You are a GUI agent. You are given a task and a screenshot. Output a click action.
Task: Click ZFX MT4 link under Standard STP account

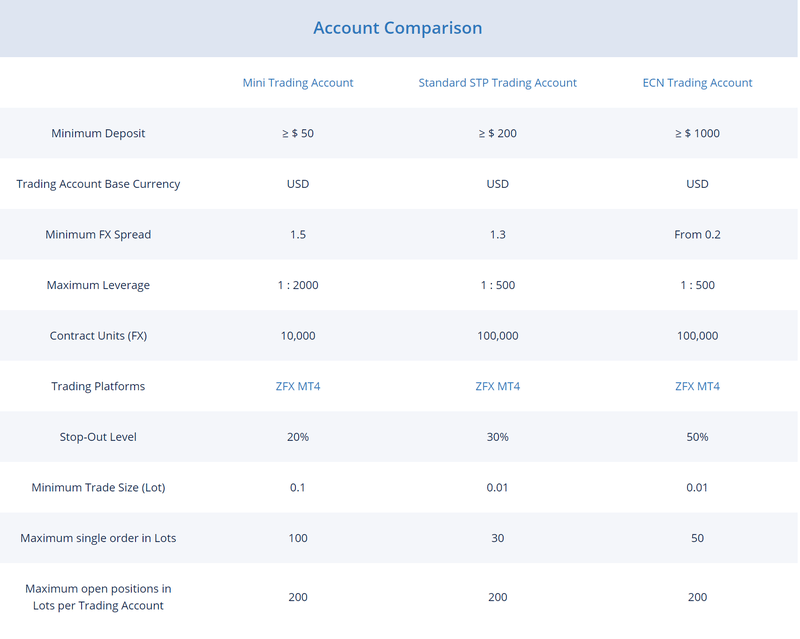click(x=497, y=386)
